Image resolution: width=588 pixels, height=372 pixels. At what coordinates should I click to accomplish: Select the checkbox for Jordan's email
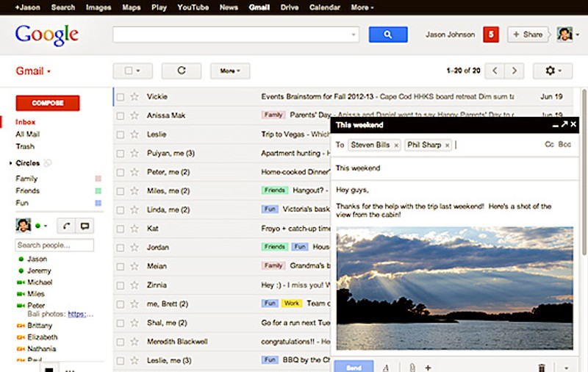click(x=120, y=248)
